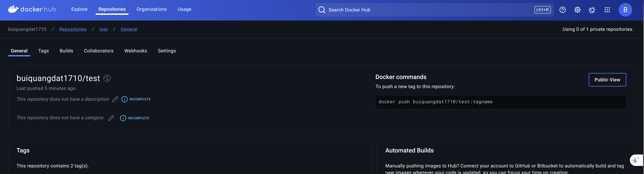
Task: Click 'This repository does not have a description'
Action: 63,99
